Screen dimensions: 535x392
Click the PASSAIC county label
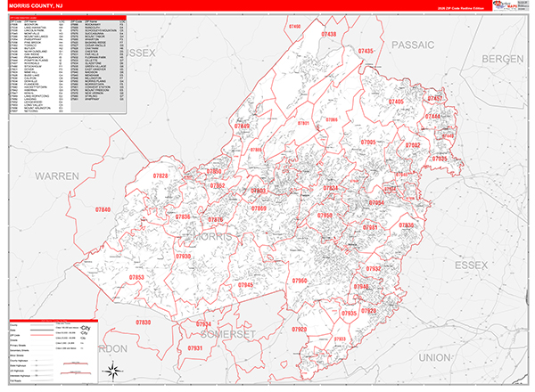(x=413, y=45)
